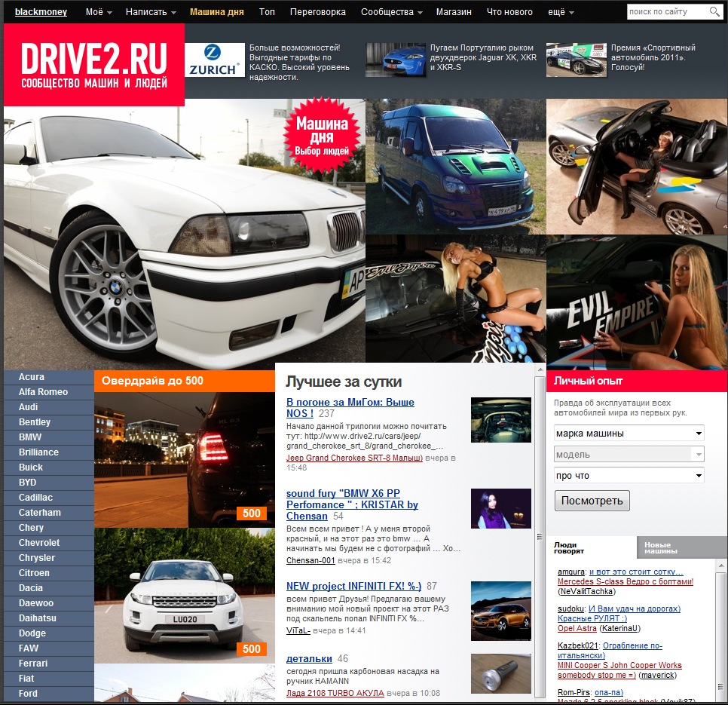
Task: Open "В погоне за МиГом" post link
Action: click(350, 408)
